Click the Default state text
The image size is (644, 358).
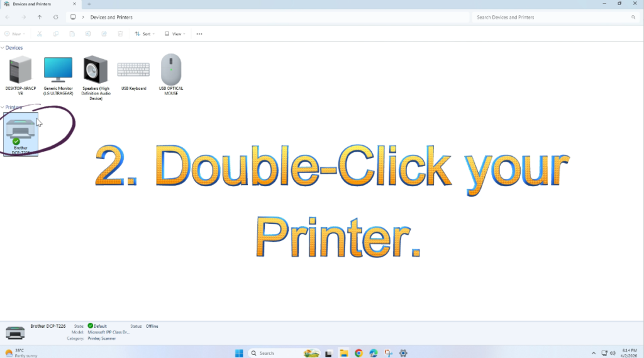pos(100,327)
